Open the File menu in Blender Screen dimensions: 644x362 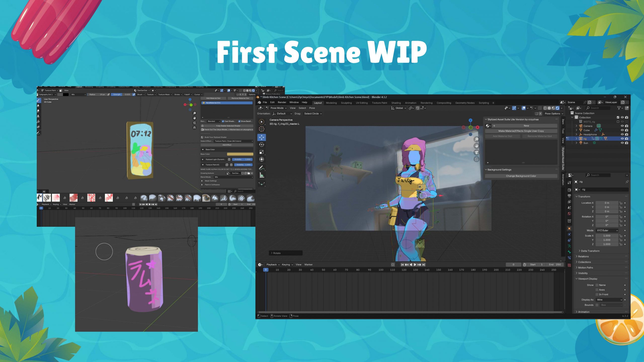(265, 102)
